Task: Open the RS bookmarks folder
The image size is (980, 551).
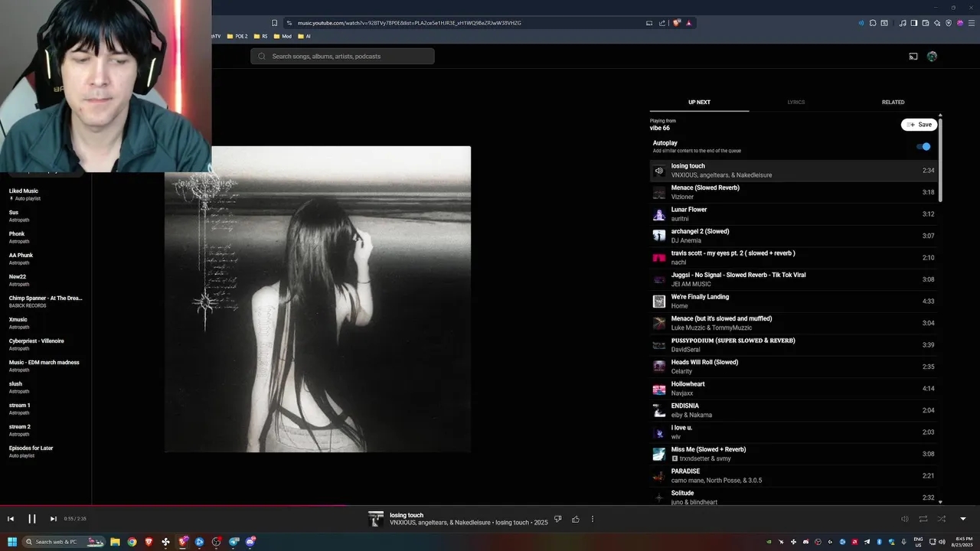Action: pyautogui.click(x=261, y=36)
